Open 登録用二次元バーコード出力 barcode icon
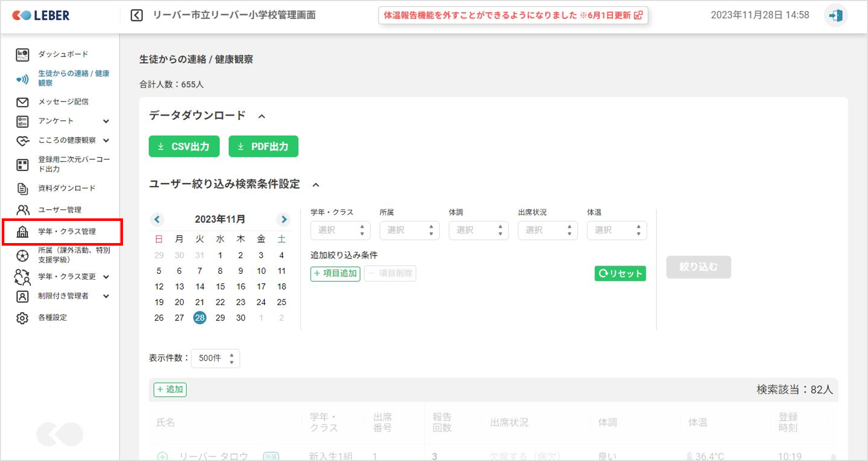The width and height of the screenshot is (868, 461). [x=22, y=165]
